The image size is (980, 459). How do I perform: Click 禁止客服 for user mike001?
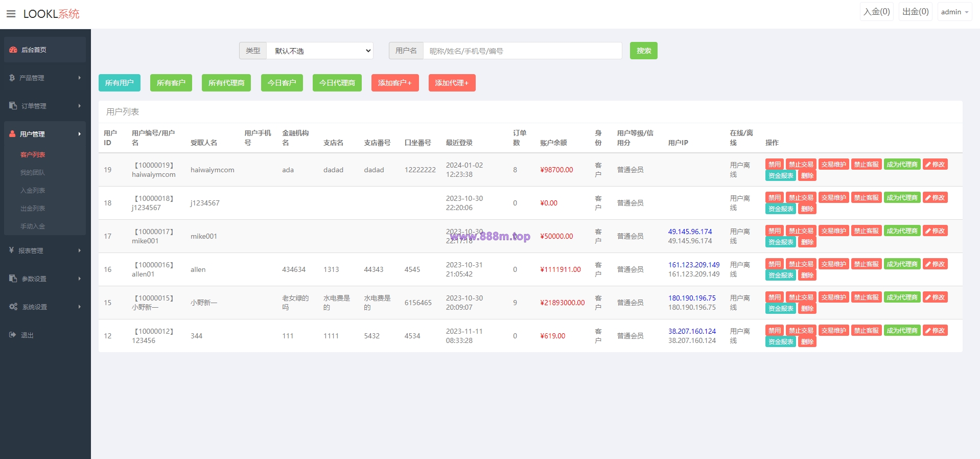867,231
